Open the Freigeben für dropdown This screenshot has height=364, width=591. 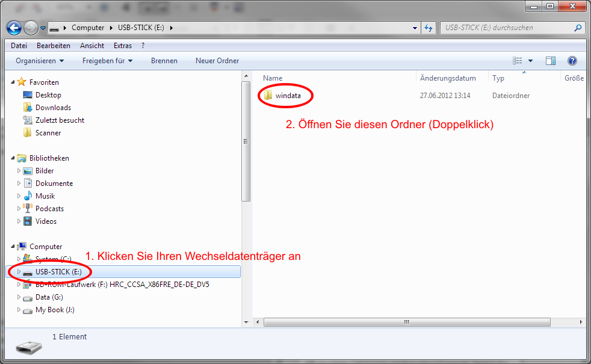(x=107, y=61)
